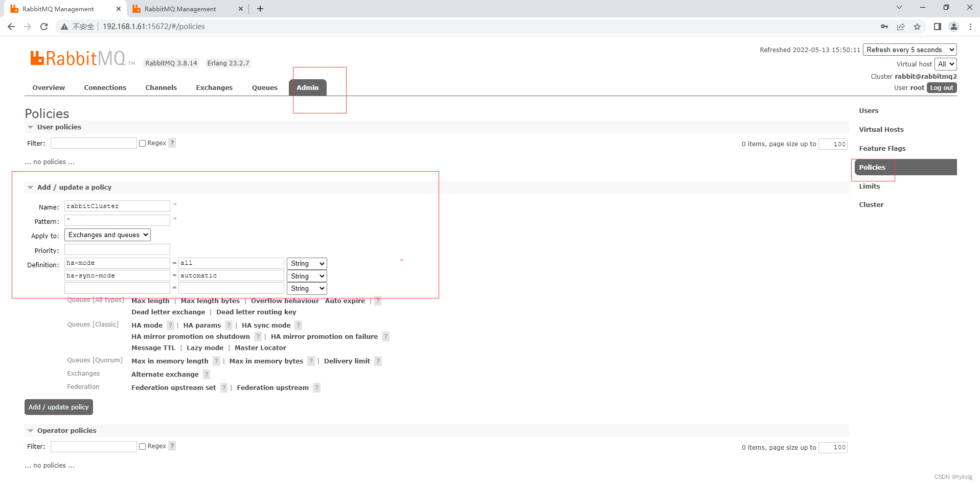
Task: Click the Priority input field
Action: pyautogui.click(x=117, y=249)
